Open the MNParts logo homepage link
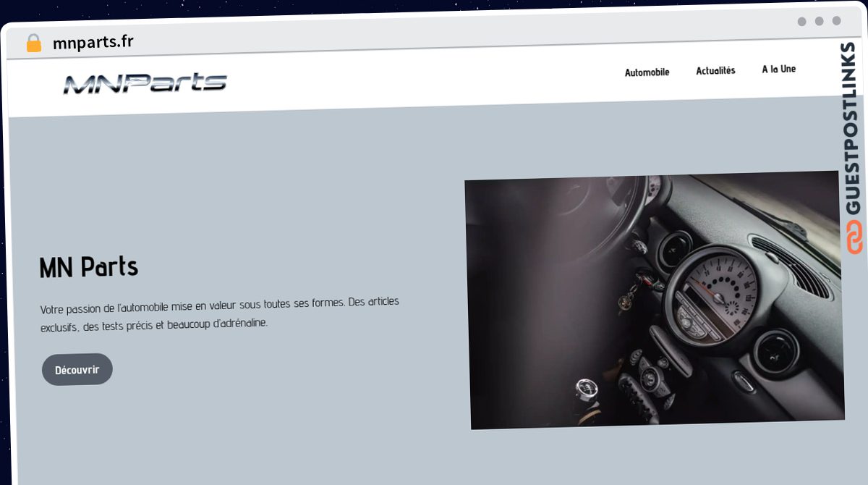The width and height of the screenshot is (868, 485). [145, 83]
